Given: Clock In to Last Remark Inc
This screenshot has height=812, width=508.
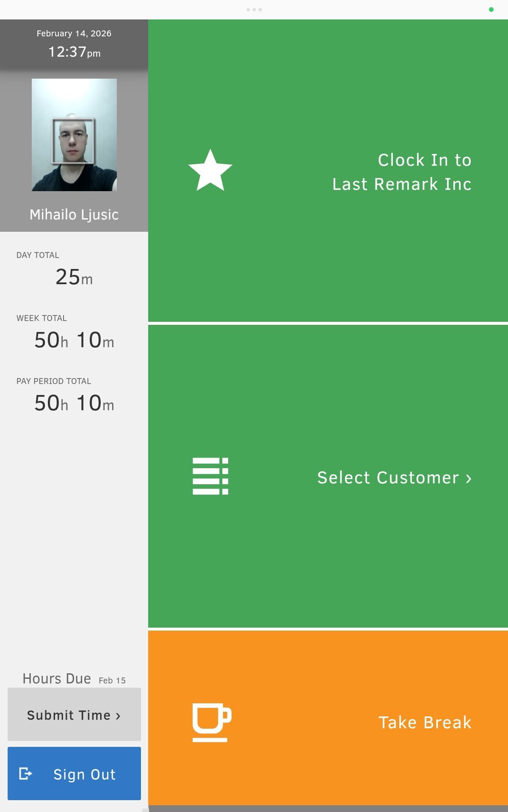Looking at the screenshot, I should (x=328, y=171).
